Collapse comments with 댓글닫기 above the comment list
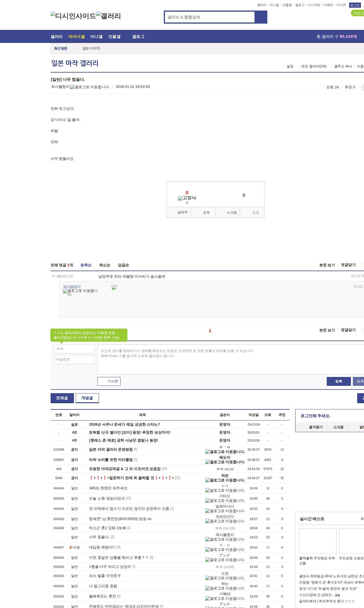The image size is (364, 608). pyautogui.click(x=348, y=265)
